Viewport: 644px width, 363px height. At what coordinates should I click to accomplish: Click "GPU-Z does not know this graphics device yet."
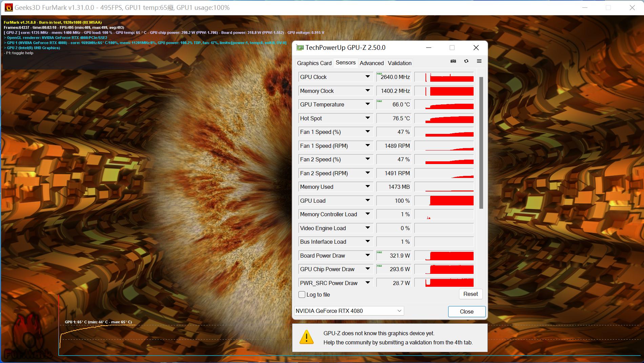pyautogui.click(x=379, y=333)
